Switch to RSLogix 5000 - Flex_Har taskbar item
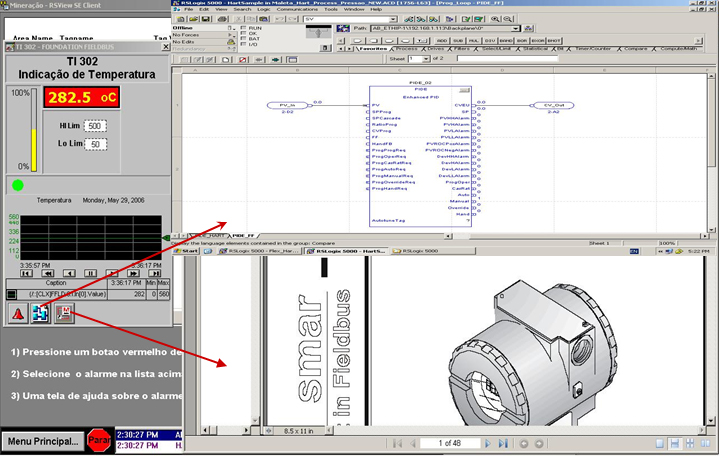The height and width of the screenshot is (456, 719). (260, 251)
